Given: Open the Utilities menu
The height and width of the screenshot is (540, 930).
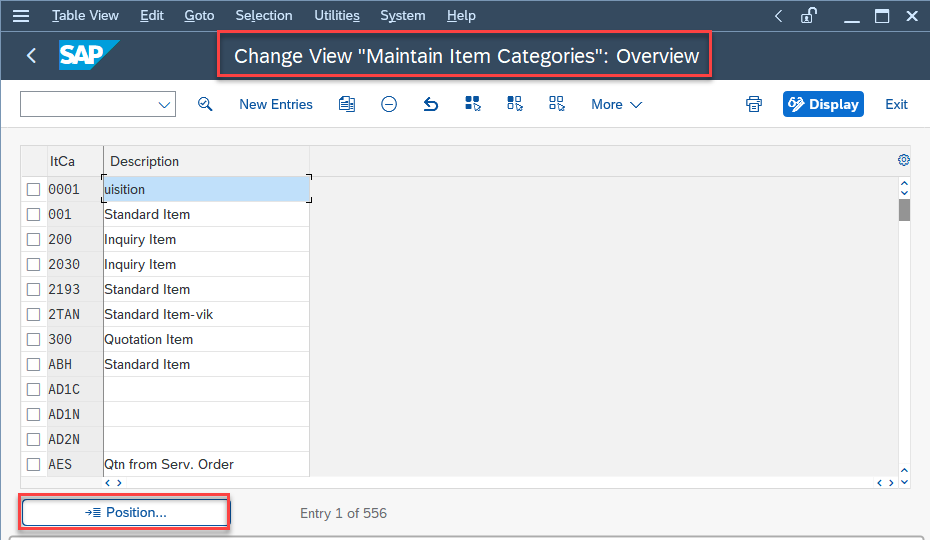Looking at the screenshot, I should tap(336, 15).
